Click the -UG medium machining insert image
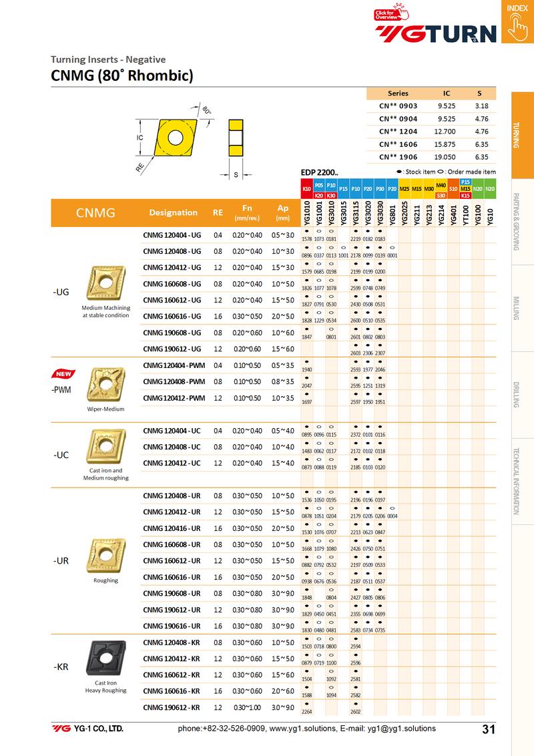 105,283
